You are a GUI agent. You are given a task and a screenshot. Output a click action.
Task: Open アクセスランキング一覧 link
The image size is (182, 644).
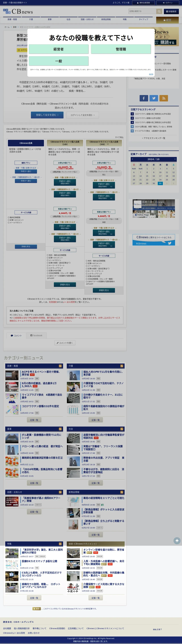tap(154, 138)
